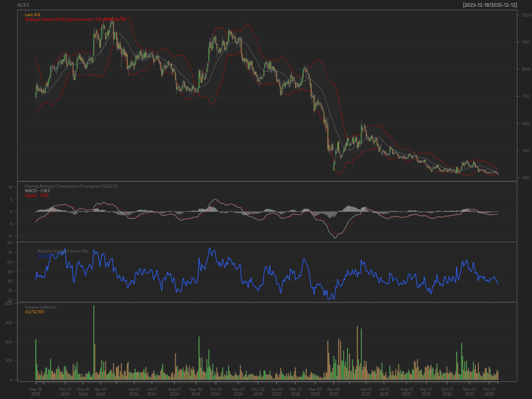The image size is (532, 399).
Task: Click the ACES ticker symbol title
Action: click(23, 5)
